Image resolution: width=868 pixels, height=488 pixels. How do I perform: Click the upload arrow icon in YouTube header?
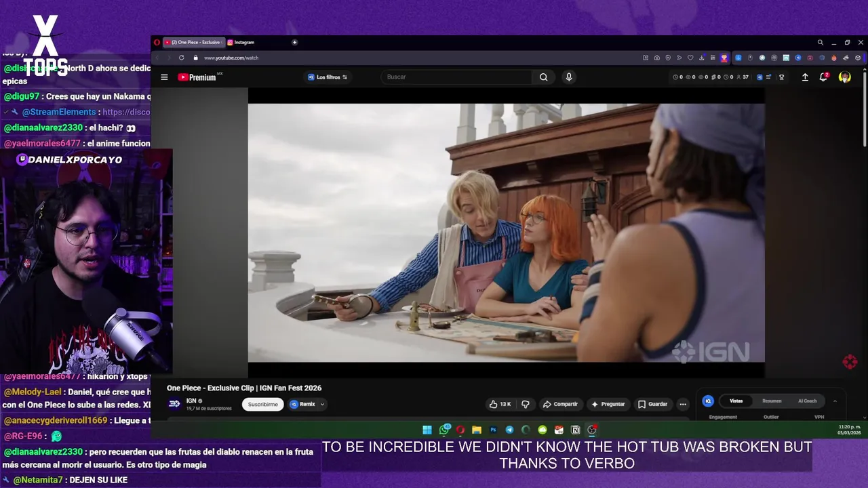805,77
